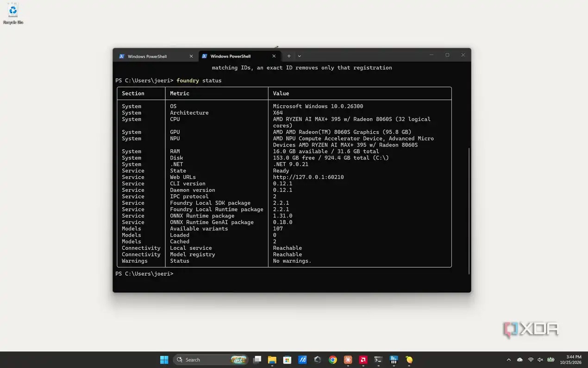Click the 'Section' column header
This screenshot has width=588, height=368.
point(133,94)
